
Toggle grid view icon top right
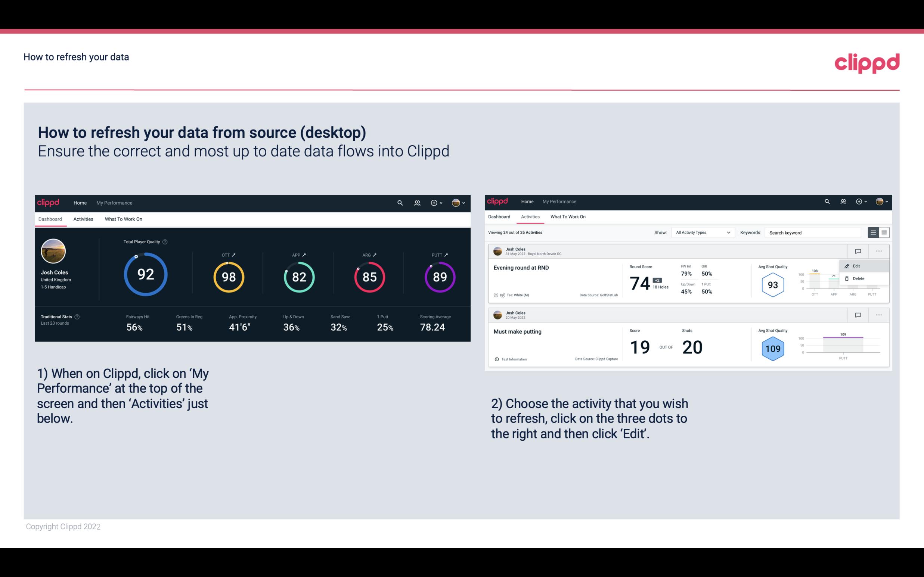click(883, 233)
